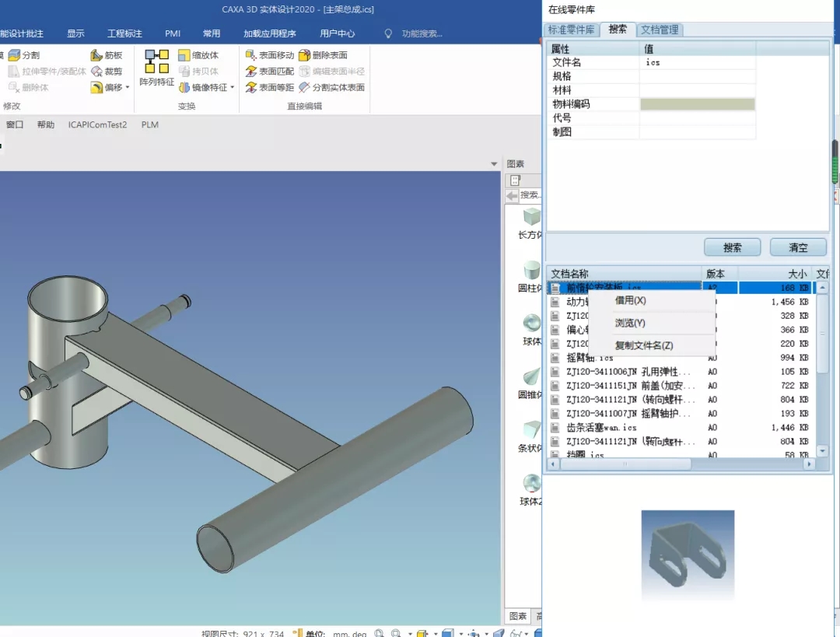Select the 圆柱体 cylinder primitive
The image size is (840, 637).
click(531, 277)
